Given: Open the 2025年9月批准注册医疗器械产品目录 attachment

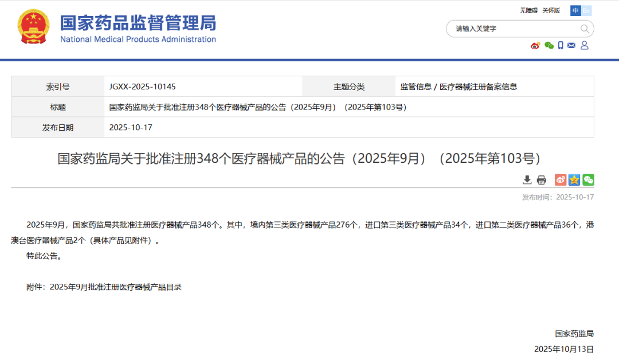Looking at the screenshot, I should (x=116, y=287).
